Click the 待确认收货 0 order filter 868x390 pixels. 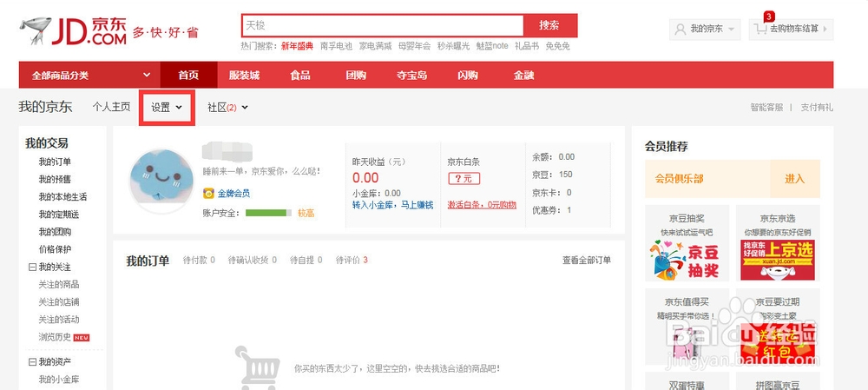click(x=253, y=261)
